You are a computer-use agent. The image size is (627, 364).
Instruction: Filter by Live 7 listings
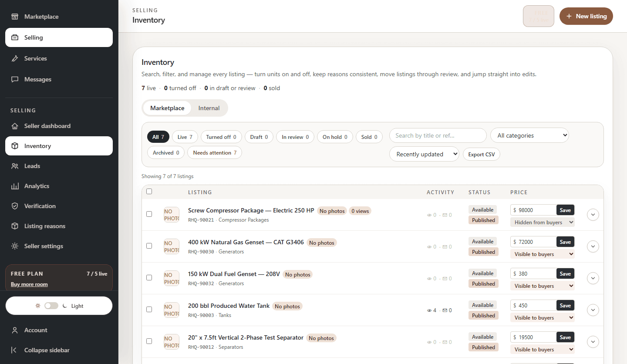tap(185, 137)
